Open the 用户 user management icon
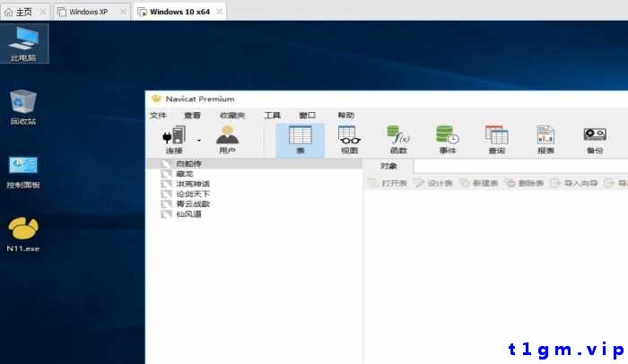 pyautogui.click(x=227, y=140)
